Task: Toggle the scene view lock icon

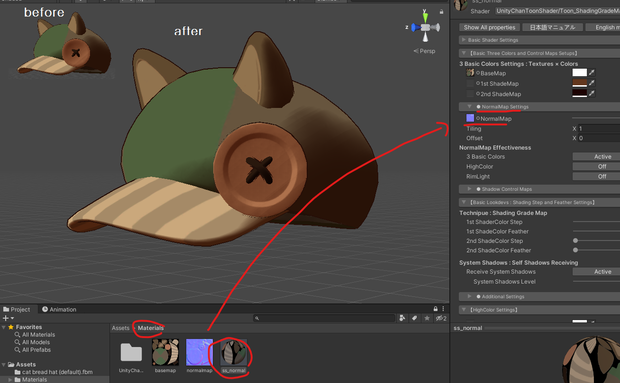Action: point(441,12)
